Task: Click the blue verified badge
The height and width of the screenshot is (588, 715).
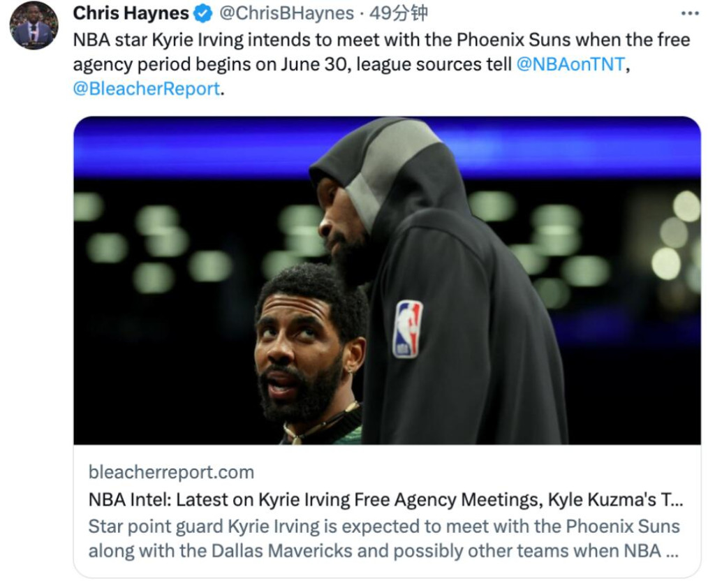Action: [203, 14]
